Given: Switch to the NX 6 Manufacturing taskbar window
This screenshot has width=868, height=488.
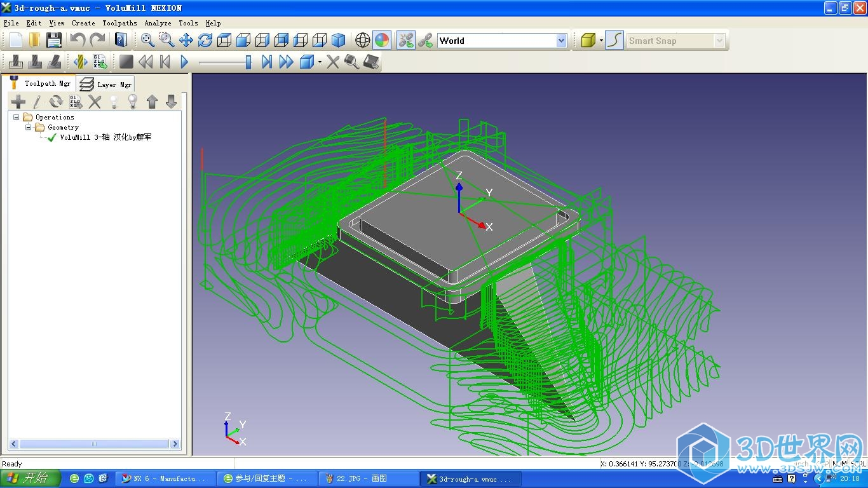Looking at the screenshot, I should point(166,478).
